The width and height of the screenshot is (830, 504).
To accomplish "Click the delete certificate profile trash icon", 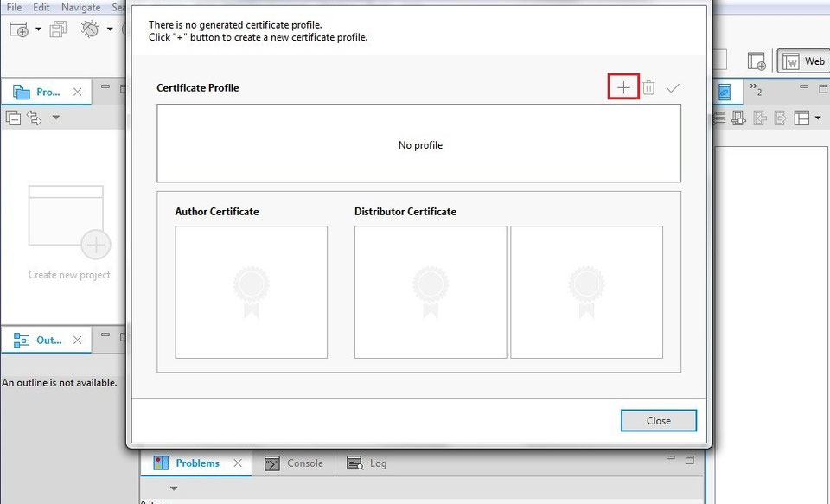I will [x=648, y=86].
